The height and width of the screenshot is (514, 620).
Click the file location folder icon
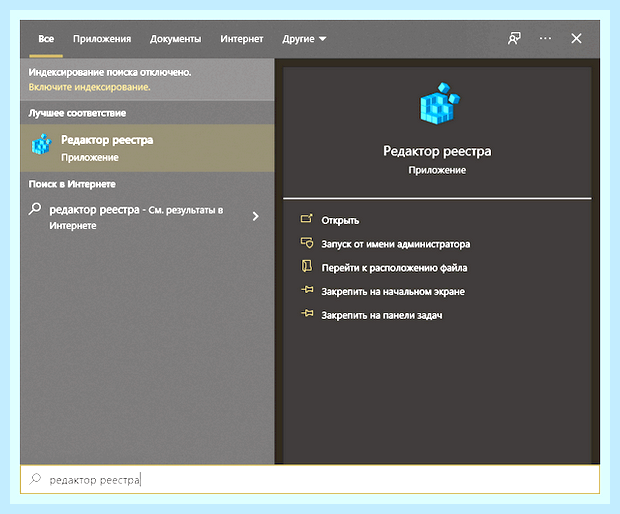306,266
